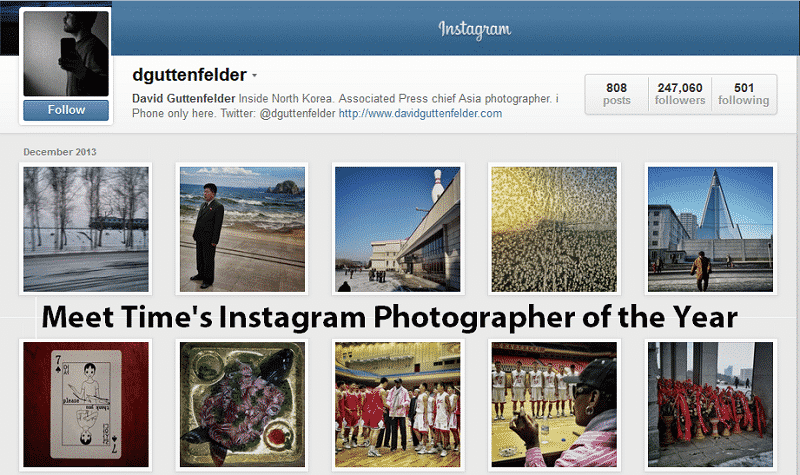Open the seafood dish on plate photo
Image resolution: width=800 pixels, height=475 pixels.
point(242,404)
